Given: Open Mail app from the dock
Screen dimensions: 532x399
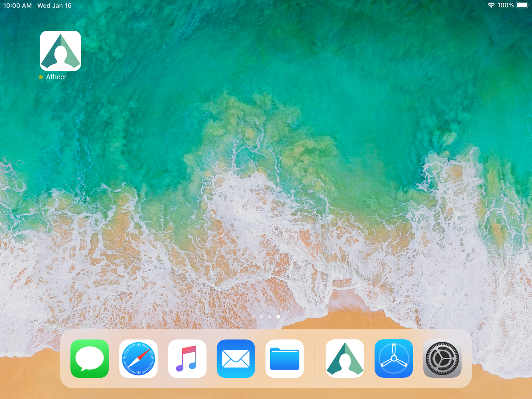Looking at the screenshot, I should (236, 359).
